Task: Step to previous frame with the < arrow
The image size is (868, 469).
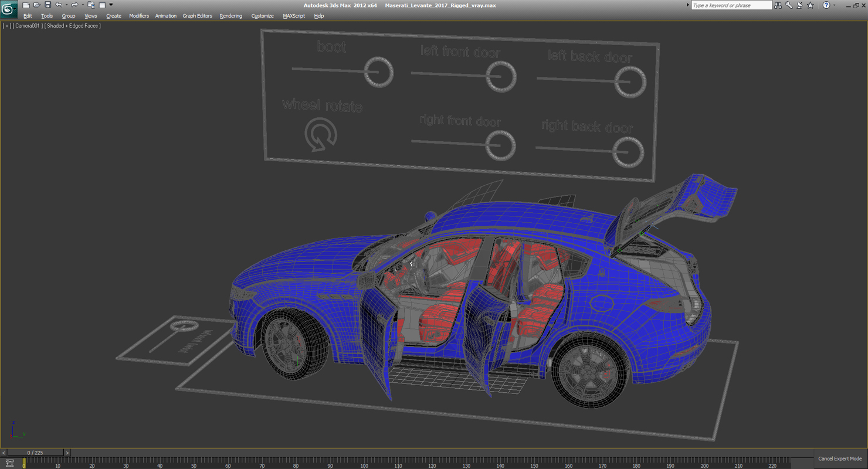Action: tap(4, 453)
